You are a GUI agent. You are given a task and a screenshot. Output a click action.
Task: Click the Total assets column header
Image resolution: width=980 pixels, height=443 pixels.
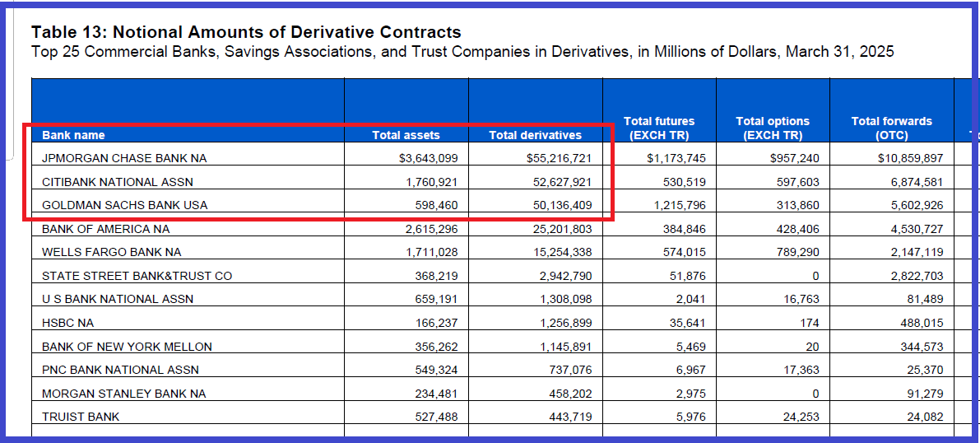(x=406, y=135)
